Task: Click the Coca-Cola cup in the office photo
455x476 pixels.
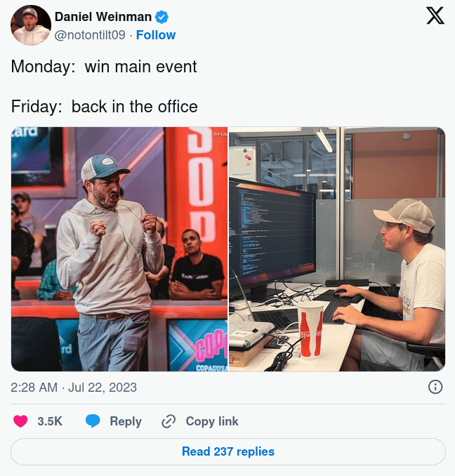Action: coord(310,329)
